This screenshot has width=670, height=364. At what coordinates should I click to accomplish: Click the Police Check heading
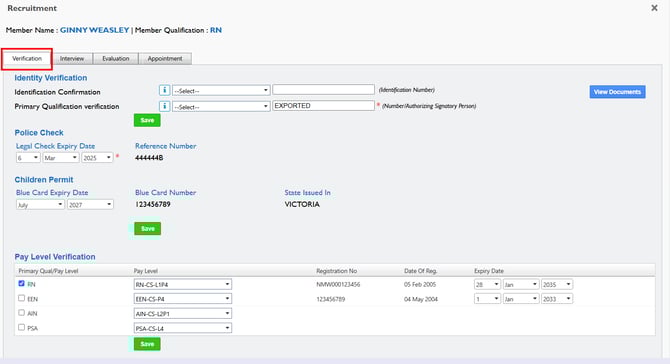click(39, 132)
